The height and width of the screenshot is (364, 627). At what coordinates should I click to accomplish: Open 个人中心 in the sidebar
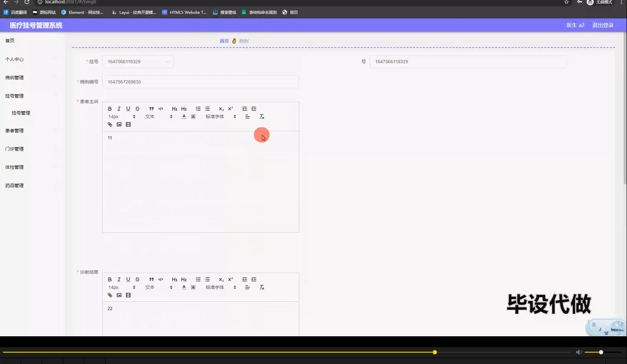14,59
